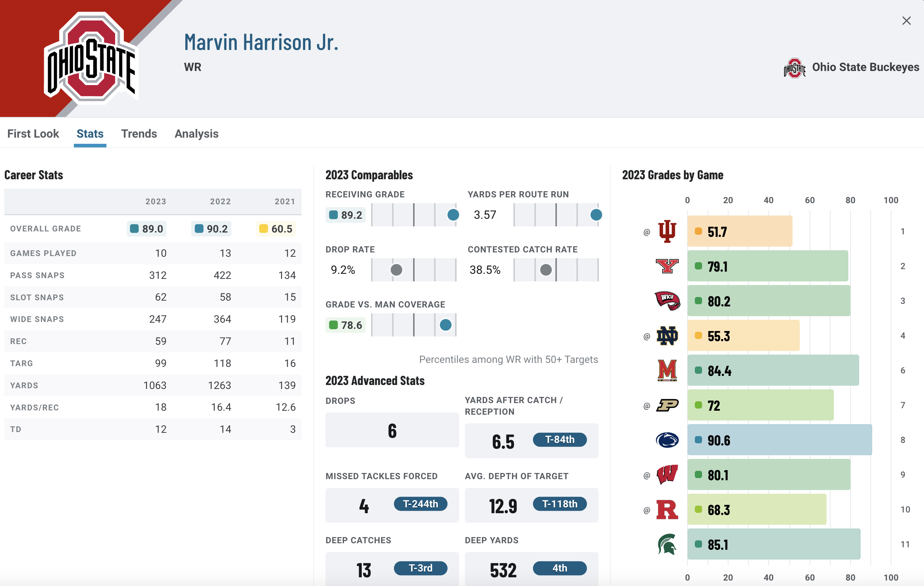Click the Michigan State Spartans logo
This screenshot has width=924, height=586.
click(x=667, y=544)
